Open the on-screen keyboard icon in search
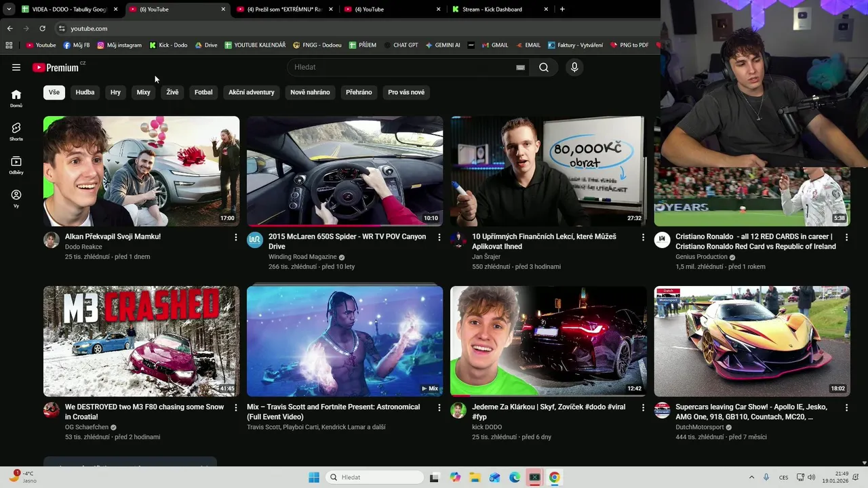 coord(520,67)
